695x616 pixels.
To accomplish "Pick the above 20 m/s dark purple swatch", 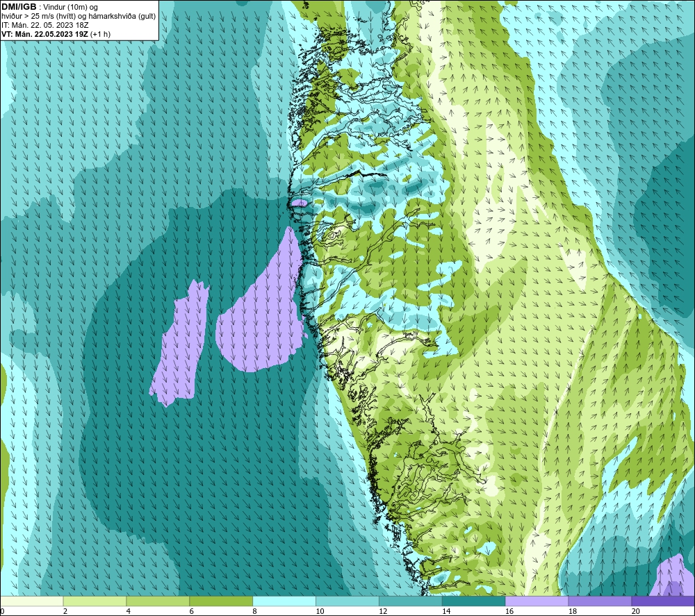I will [662, 601].
